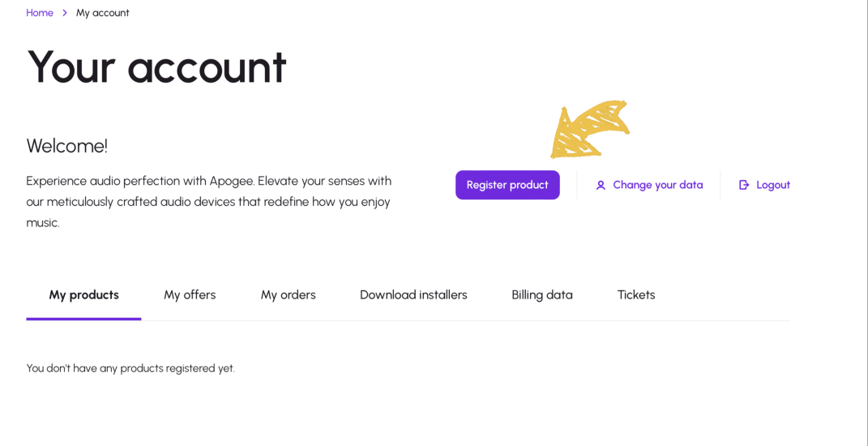Click the Apogee audio description paragraph
Viewport: 868px width, 446px height.
click(208, 201)
